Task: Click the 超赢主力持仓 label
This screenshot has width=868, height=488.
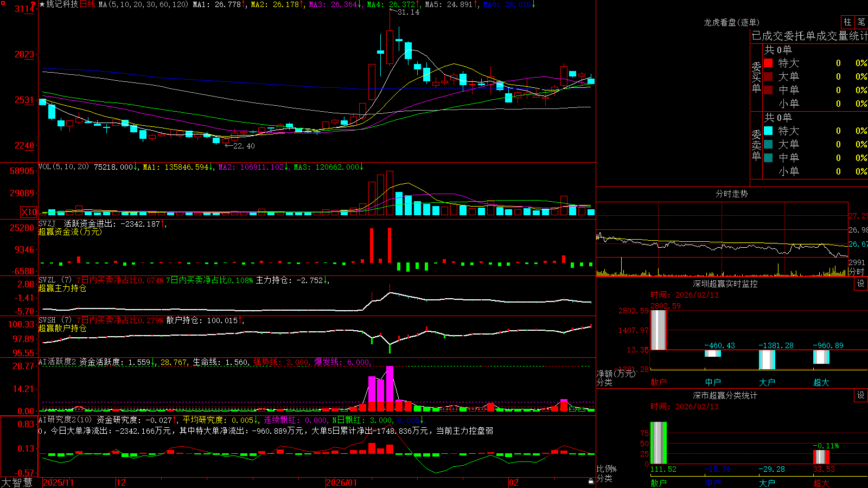Action: 62,288
